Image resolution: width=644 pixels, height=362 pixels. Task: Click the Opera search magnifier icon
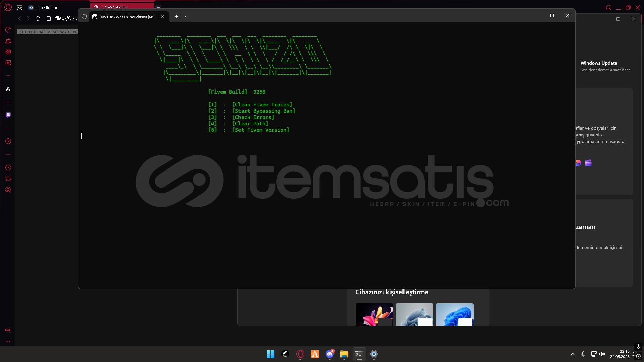pyautogui.click(x=608, y=7)
